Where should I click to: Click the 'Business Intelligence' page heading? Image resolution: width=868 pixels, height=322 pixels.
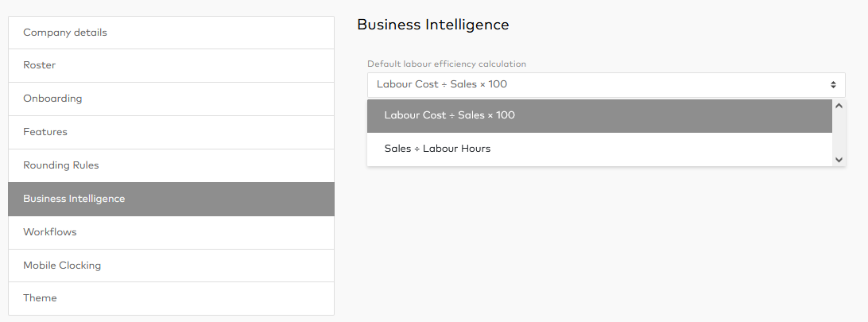click(x=432, y=25)
